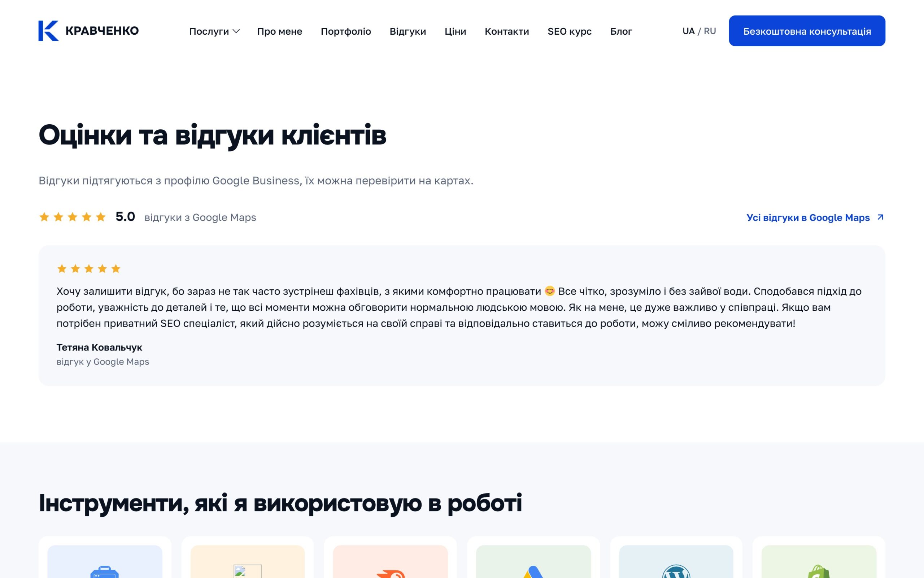924x578 pixels.
Task: Switch language to RU
Action: tap(710, 31)
